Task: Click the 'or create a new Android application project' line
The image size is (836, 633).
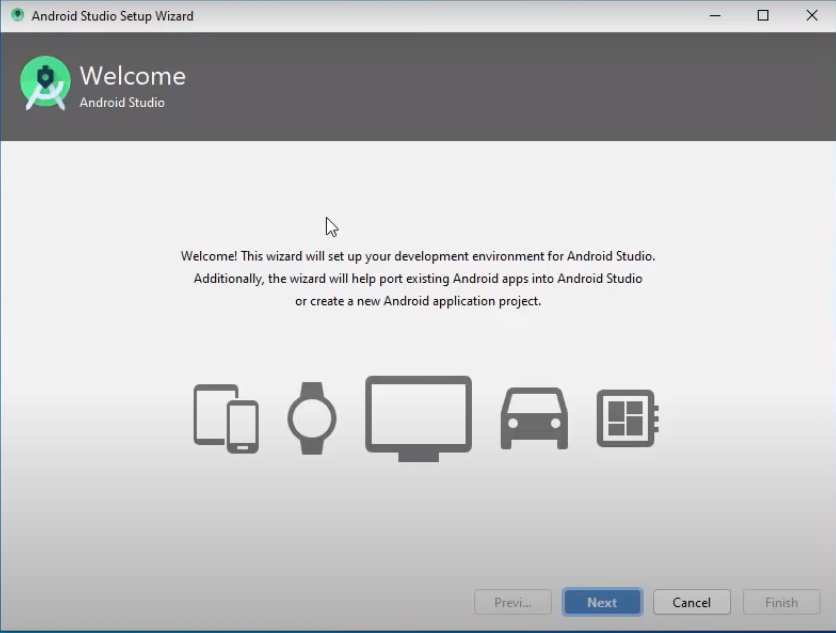Action: click(418, 301)
